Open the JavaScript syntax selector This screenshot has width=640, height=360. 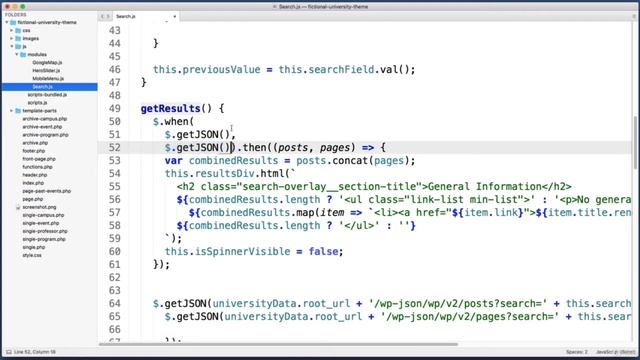[x=616, y=352]
